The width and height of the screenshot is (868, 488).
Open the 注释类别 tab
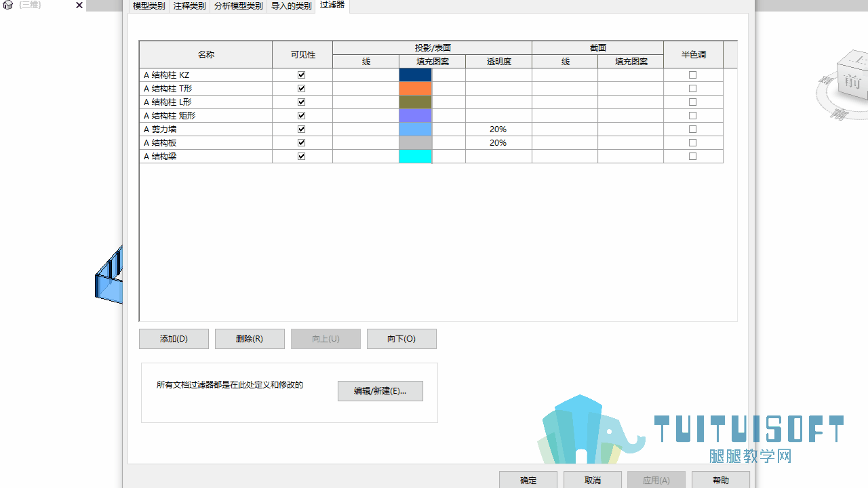pos(190,6)
